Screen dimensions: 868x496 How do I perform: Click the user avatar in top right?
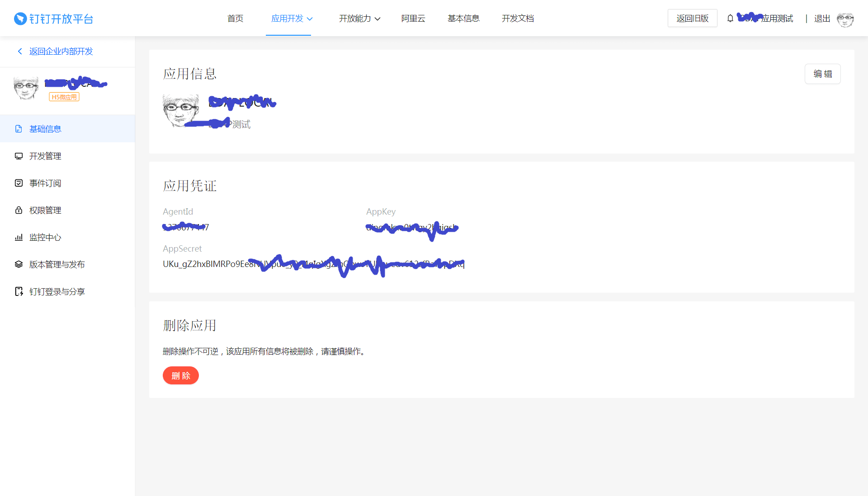tap(845, 19)
